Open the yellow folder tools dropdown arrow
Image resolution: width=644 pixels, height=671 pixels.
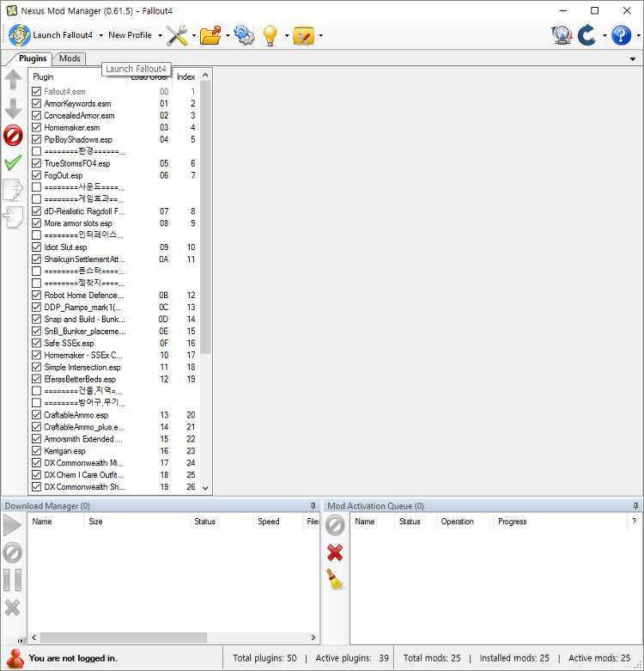pos(321,35)
